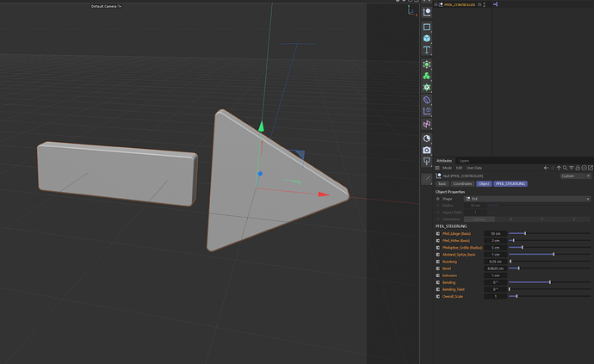Toggle keyframe for Rundung parameter
The width and height of the screenshot is (594, 364).
click(x=438, y=262)
